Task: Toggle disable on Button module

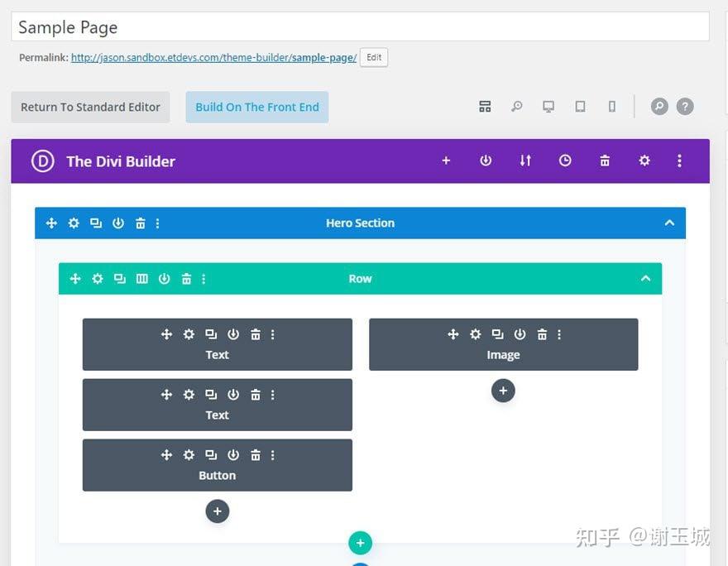Action: (x=233, y=455)
